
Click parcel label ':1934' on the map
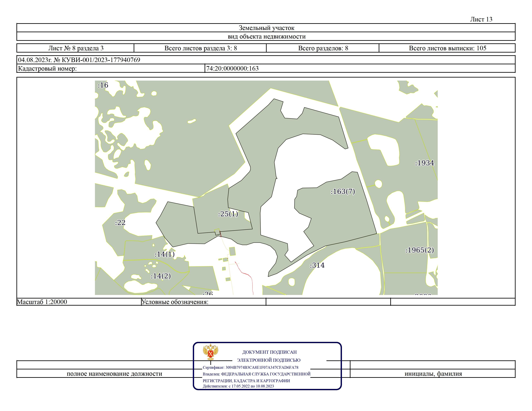point(424,163)
